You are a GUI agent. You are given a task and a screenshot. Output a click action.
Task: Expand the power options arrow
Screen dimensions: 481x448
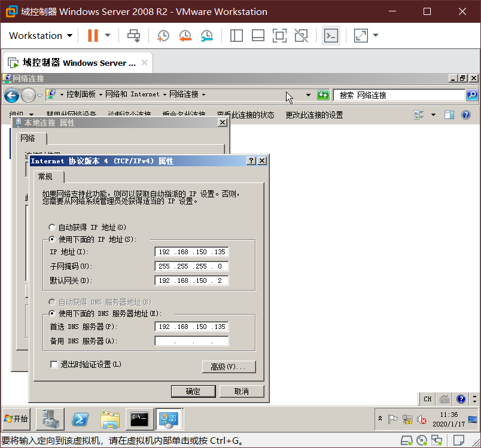tap(108, 35)
